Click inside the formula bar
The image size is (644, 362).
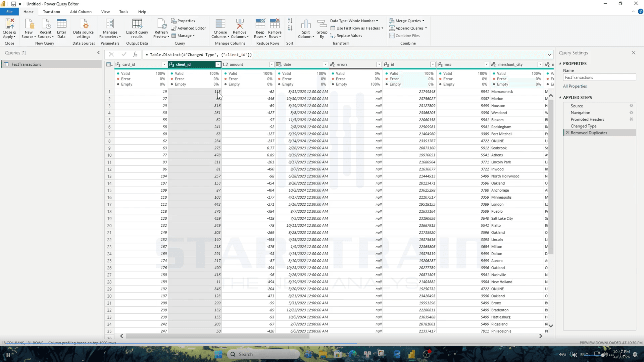coord(344,55)
